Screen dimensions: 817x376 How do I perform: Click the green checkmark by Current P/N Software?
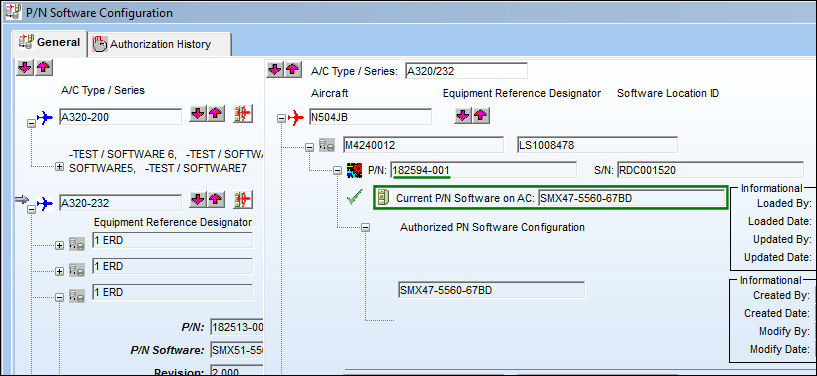[354, 198]
